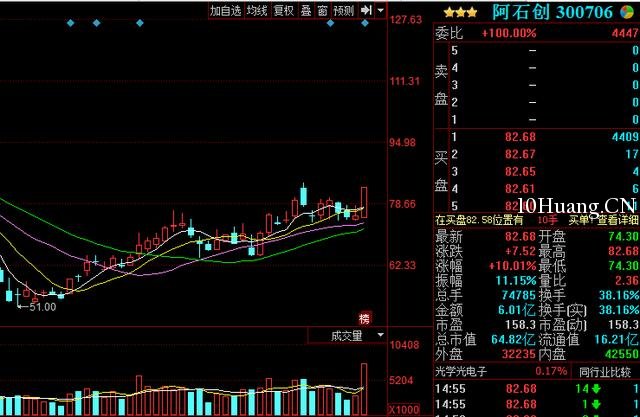
Task: Click the jump-to-end arrow icon
Action: [366, 11]
